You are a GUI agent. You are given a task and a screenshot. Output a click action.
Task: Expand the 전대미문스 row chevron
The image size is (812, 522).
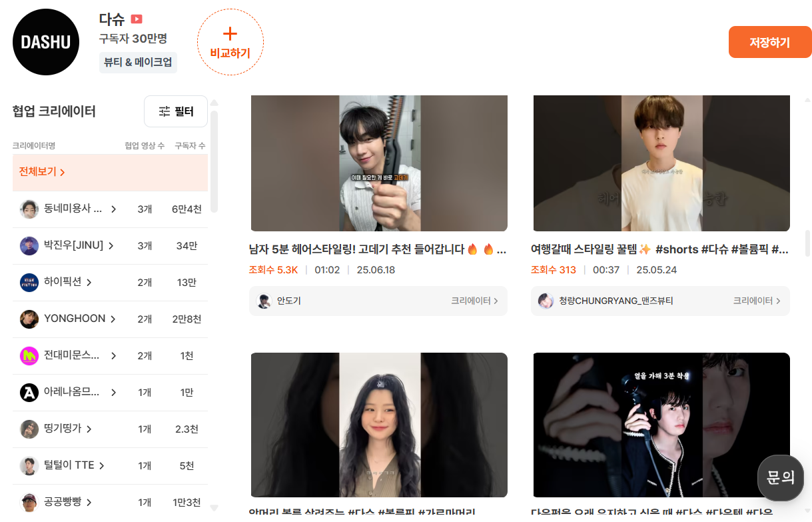click(x=113, y=356)
